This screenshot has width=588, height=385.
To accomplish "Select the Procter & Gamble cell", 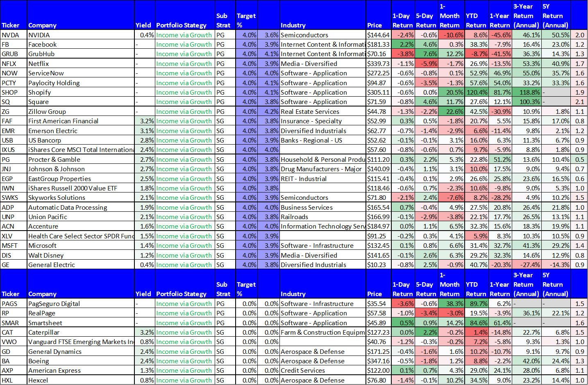I will click(81, 159).
